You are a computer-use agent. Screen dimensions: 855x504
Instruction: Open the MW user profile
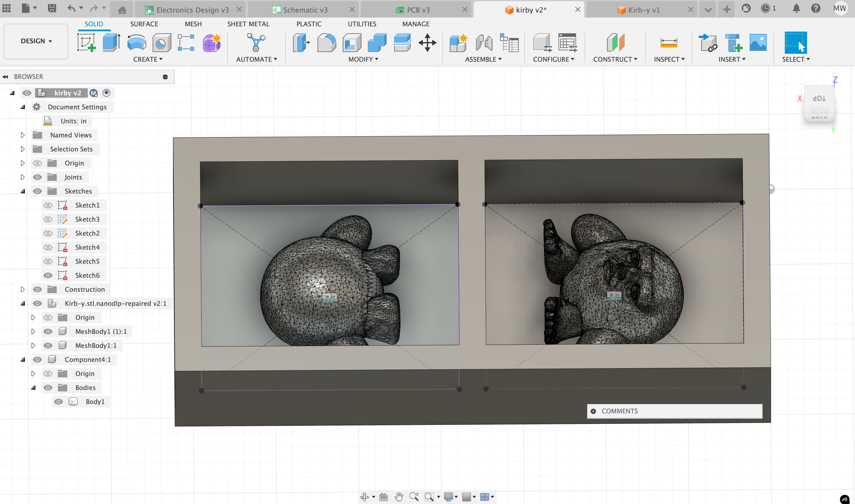click(840, 8)
